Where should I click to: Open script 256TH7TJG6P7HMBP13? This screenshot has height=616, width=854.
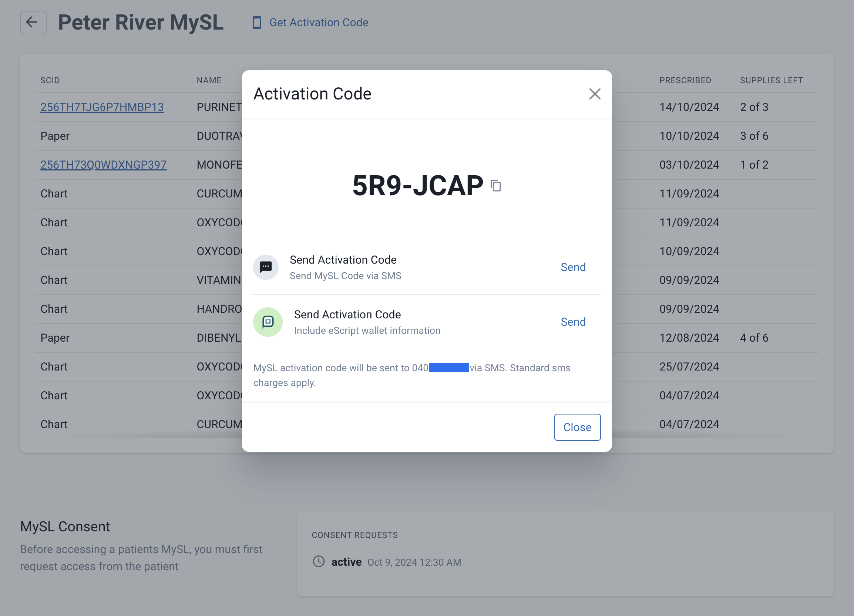coord(102,107)
